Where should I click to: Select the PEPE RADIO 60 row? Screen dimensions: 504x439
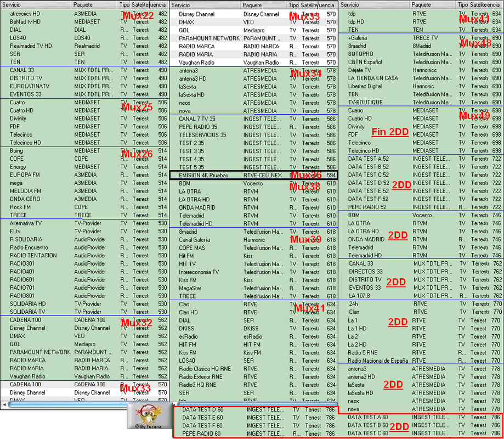(256, 434)
